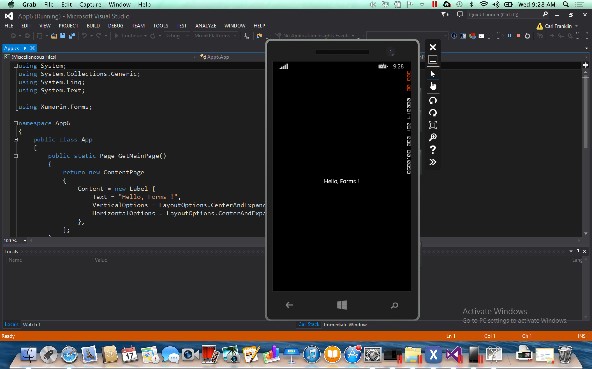The width and height of the screenshot is (592, 369).
Task: Switch to the Immediate Window tab
Action: pos(345,324)
